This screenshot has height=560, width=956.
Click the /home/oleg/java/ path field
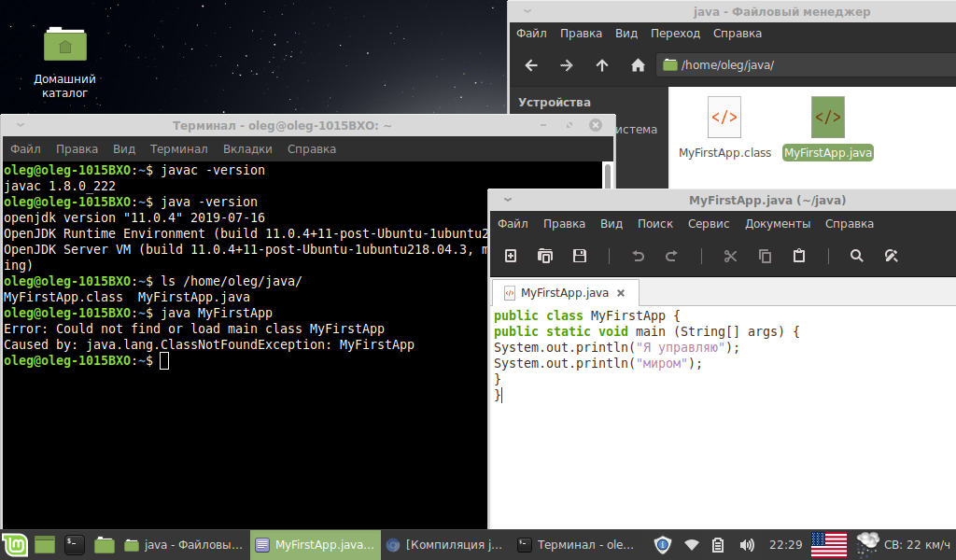coord(803,65)
